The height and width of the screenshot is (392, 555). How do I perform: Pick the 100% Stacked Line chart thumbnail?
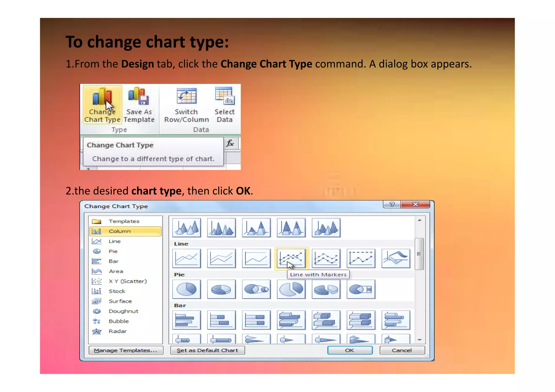[x=256, y=258]
